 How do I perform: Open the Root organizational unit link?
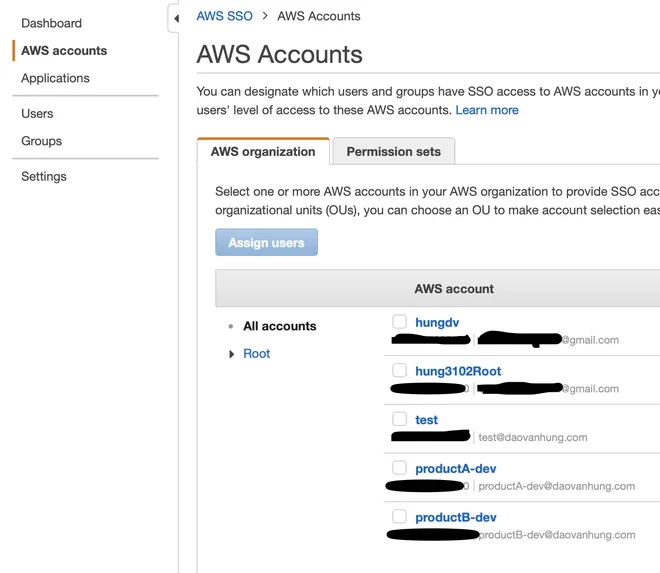(x=256, y=354)
